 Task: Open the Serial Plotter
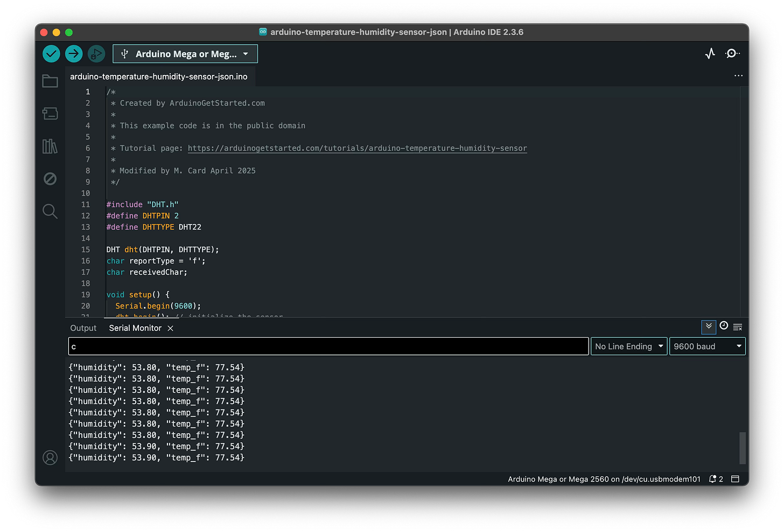click(x=710, y=53)
